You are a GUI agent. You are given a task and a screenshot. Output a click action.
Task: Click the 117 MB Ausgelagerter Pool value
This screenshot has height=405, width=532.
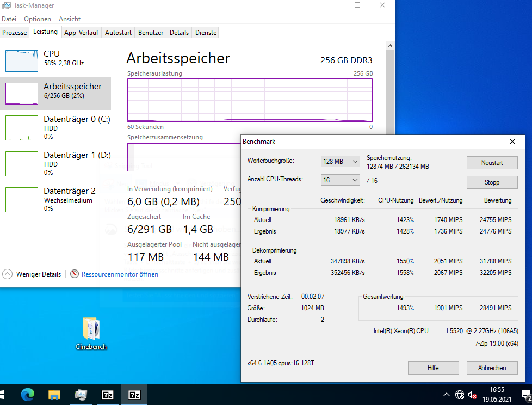pyautogui.click(x=146, y=257)
